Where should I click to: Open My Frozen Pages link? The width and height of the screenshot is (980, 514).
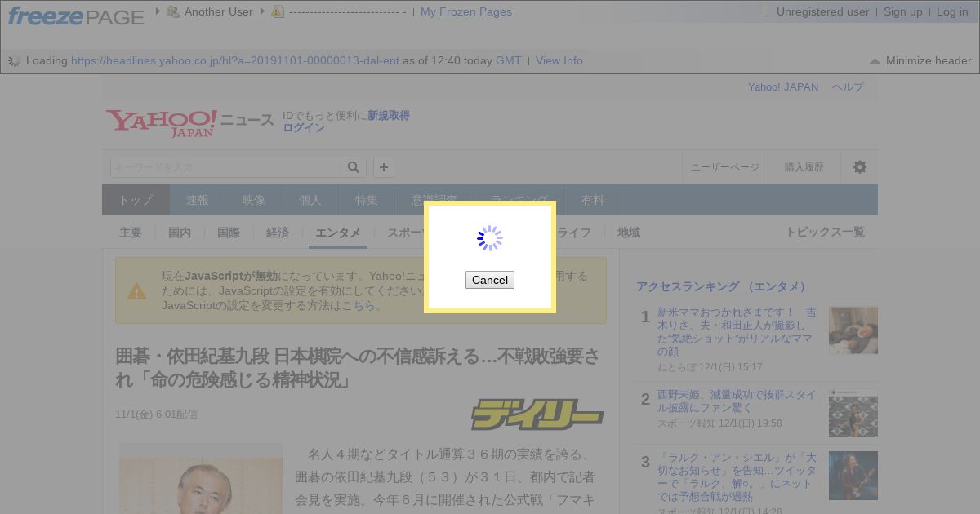click(x=466, y=11)
